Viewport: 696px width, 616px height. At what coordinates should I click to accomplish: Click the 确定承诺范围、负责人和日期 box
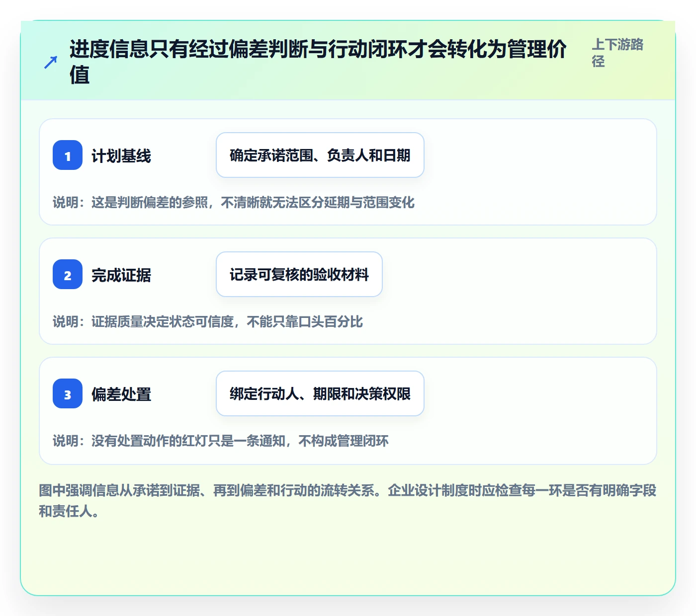[320, 155]
